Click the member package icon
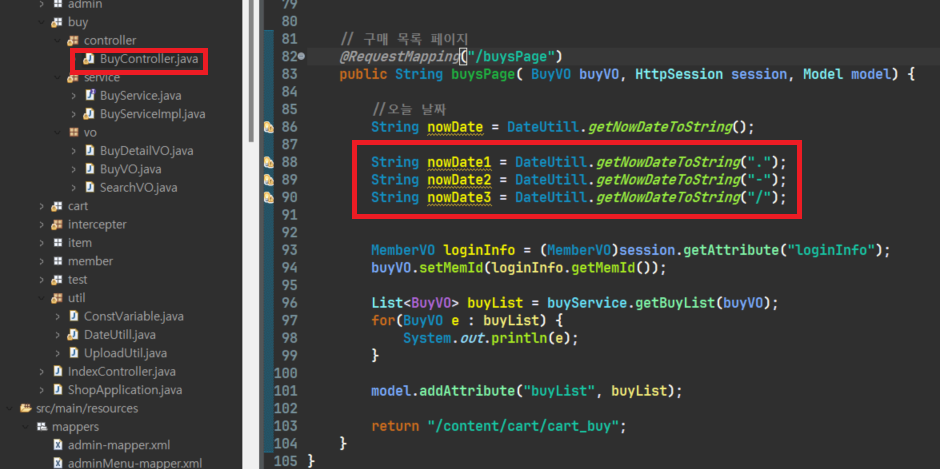 pyautogui.click(x=58, y=261)
